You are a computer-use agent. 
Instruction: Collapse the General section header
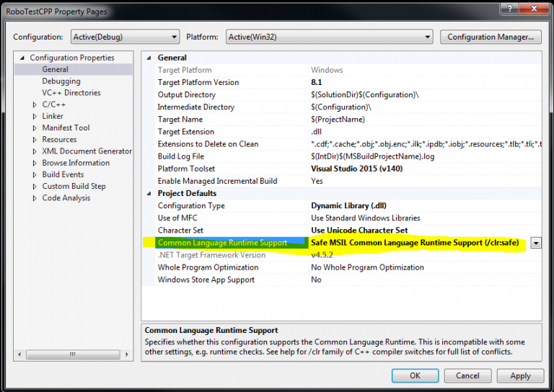(x=149, y=58)
